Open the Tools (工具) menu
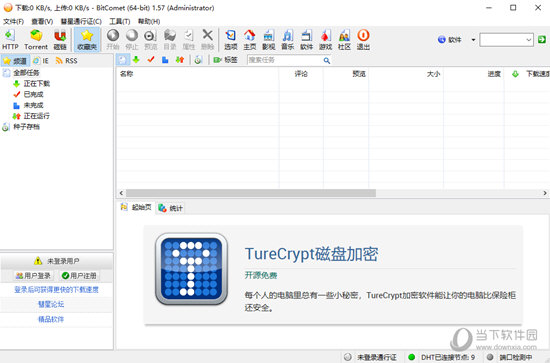The image size is (550, 363). [x=120, y=21]
